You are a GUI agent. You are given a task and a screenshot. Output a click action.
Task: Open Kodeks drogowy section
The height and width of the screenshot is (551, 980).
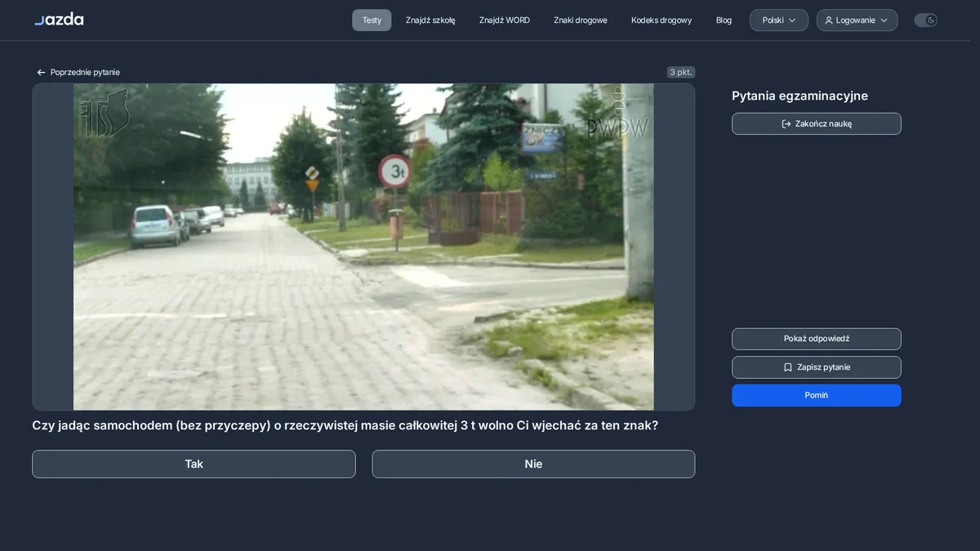(661, 20)
